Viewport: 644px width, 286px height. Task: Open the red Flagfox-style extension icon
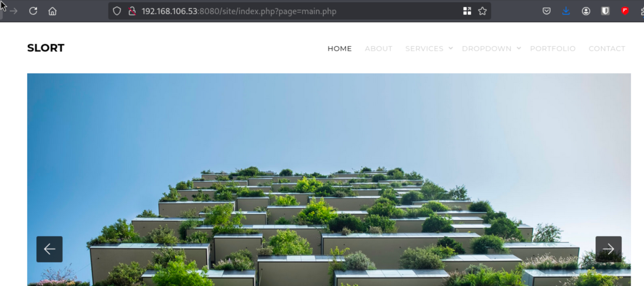[625, 11]
